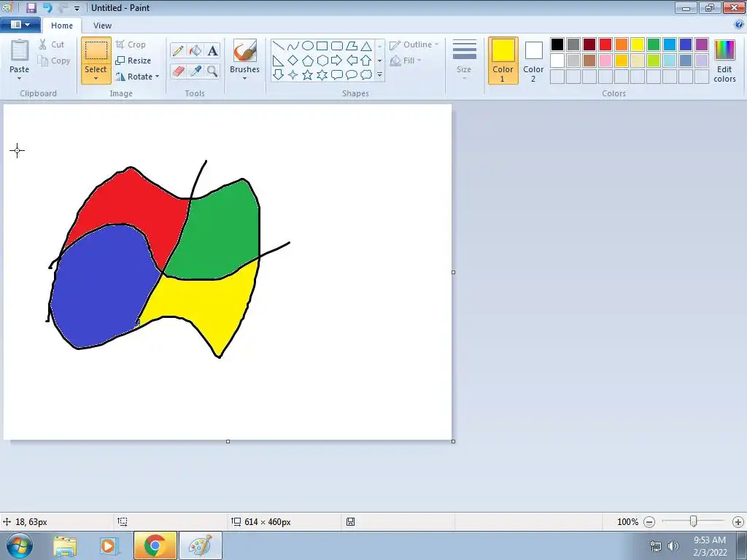The width and height of the screenshot is (747, 560).
Task: Choose the Rounded rectangular callout shape
Action: tap(337, 75)
